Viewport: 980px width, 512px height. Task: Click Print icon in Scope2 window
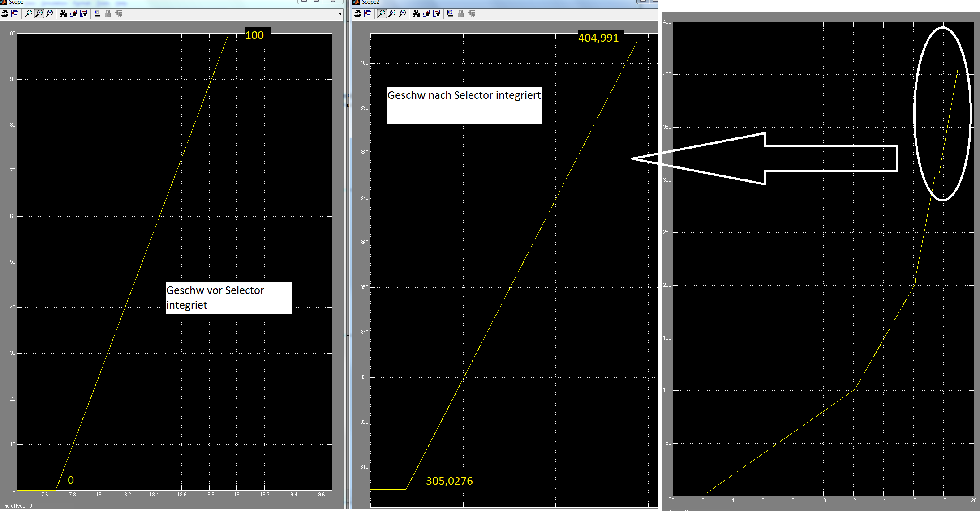(357, 13)
